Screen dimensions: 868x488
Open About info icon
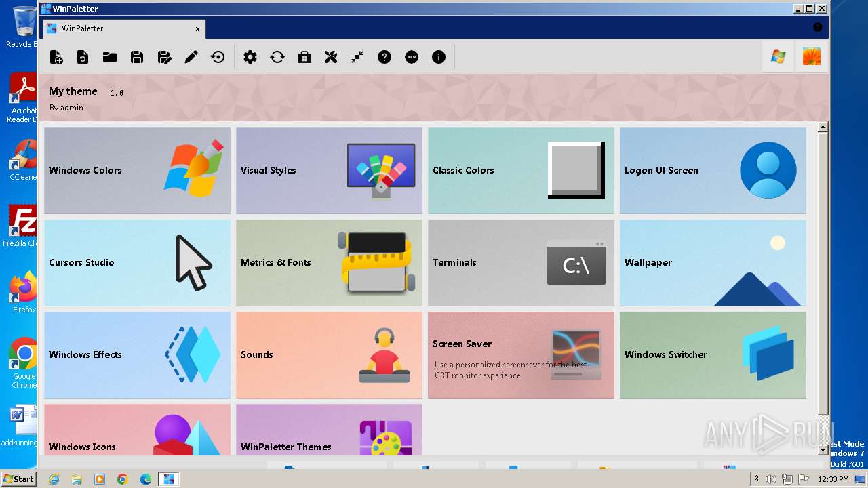[x=439, y=58]
